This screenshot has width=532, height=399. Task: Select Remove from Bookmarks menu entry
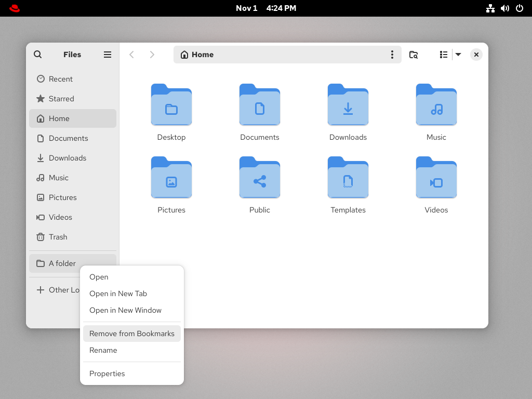[131, 334]
